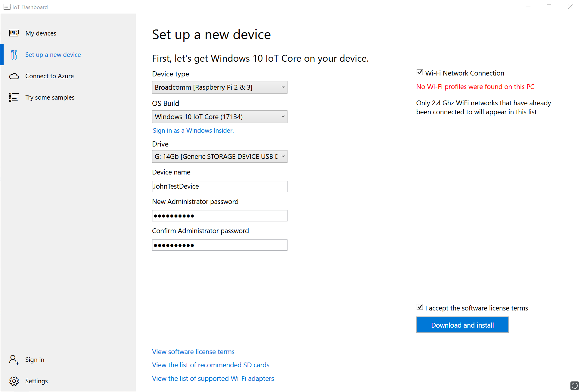Click the Confirm Administrator password field
The image size is (581, 392).
(219, 245)
